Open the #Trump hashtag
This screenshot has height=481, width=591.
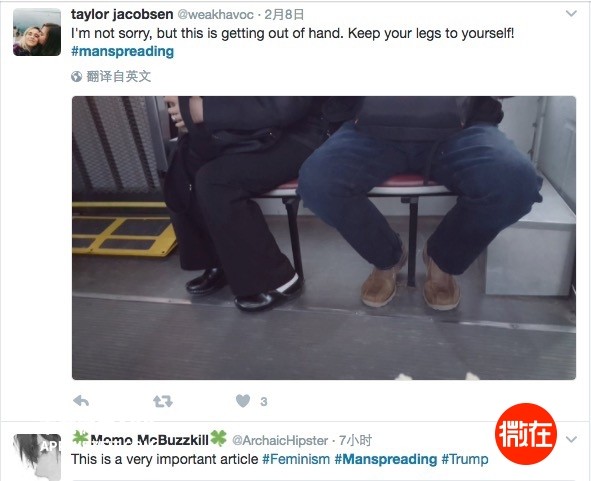tap(465, 459)
